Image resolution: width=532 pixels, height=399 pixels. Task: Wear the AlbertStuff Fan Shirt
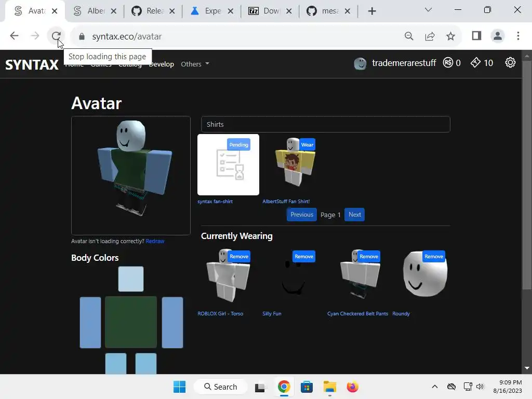307,144
